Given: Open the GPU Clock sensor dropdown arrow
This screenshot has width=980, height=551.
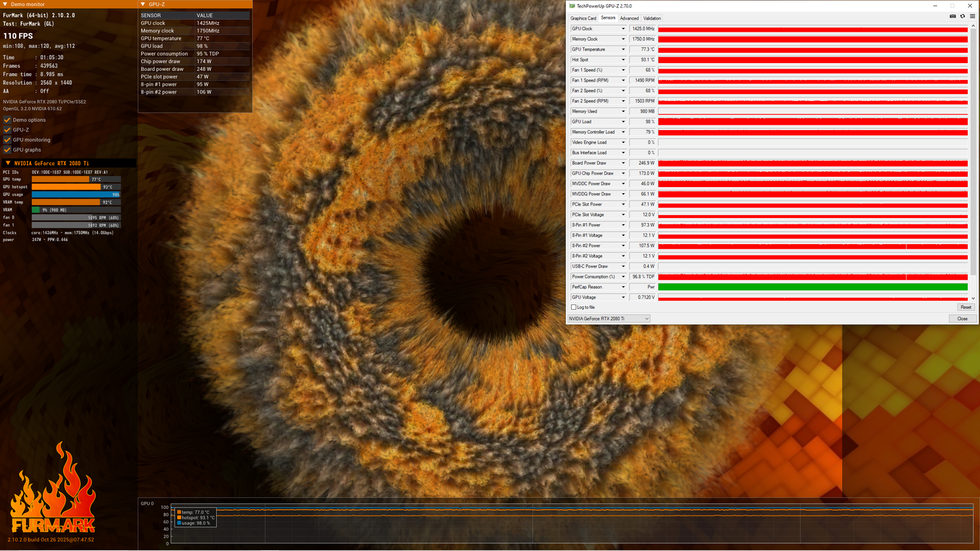Looking at the screenshot, I should pos(623,29).
